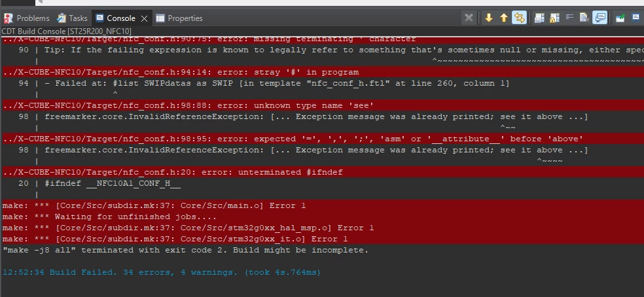Open the Tasks tab
Image resolution: width=644 pixels, height=297 pixels.
click(72, 18)
